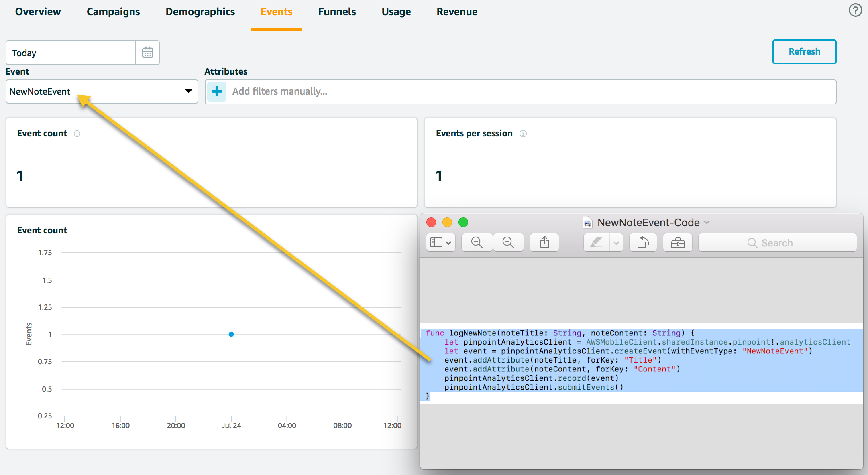868x475 pixels.
Task: Expand the sidebar view options dropdown
Action: click(440, 242)
